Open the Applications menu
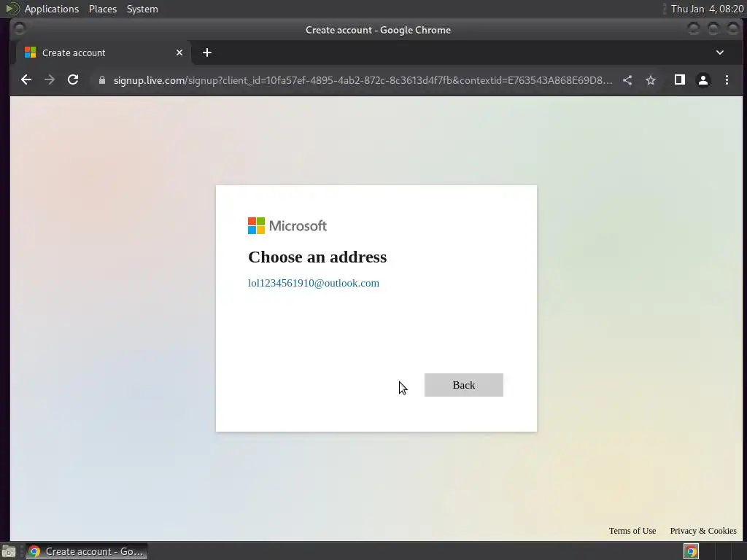 52,9
